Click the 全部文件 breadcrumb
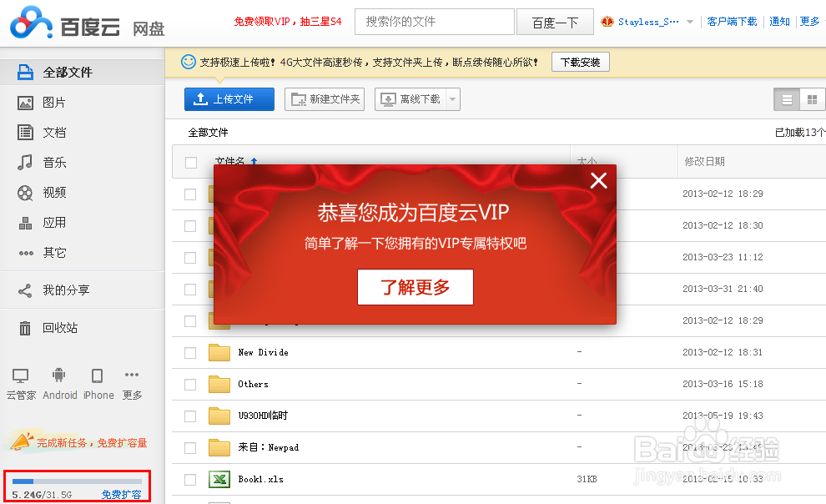826x504 pixels. 208,133
